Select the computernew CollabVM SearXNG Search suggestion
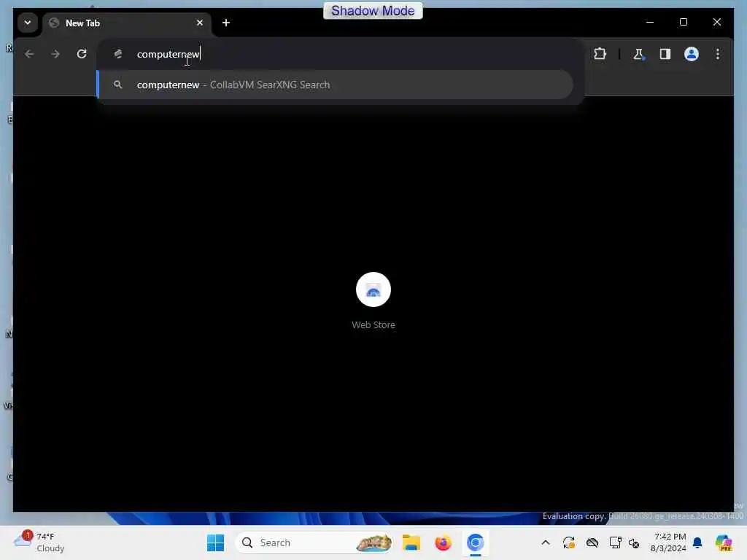The width and height of the screenshot is (747, 560). [336, 85]
